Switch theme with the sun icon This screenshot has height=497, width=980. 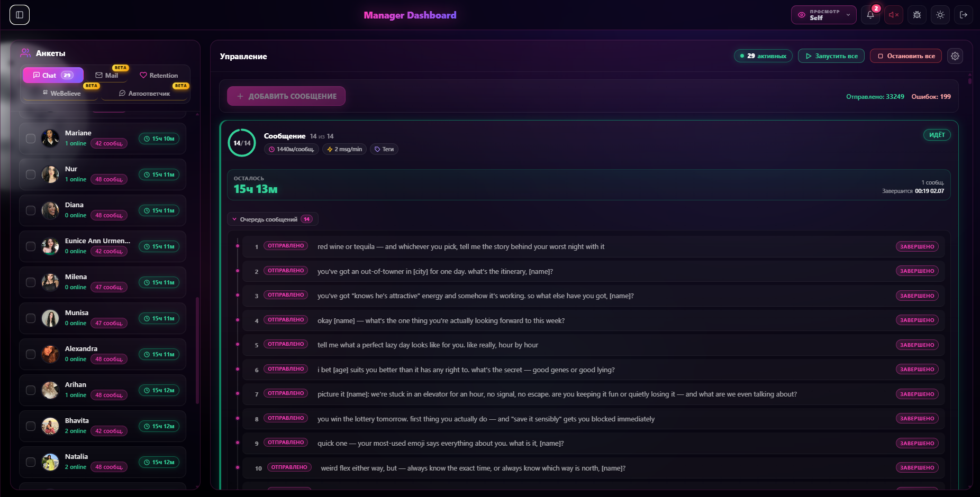tap(940, 15)
